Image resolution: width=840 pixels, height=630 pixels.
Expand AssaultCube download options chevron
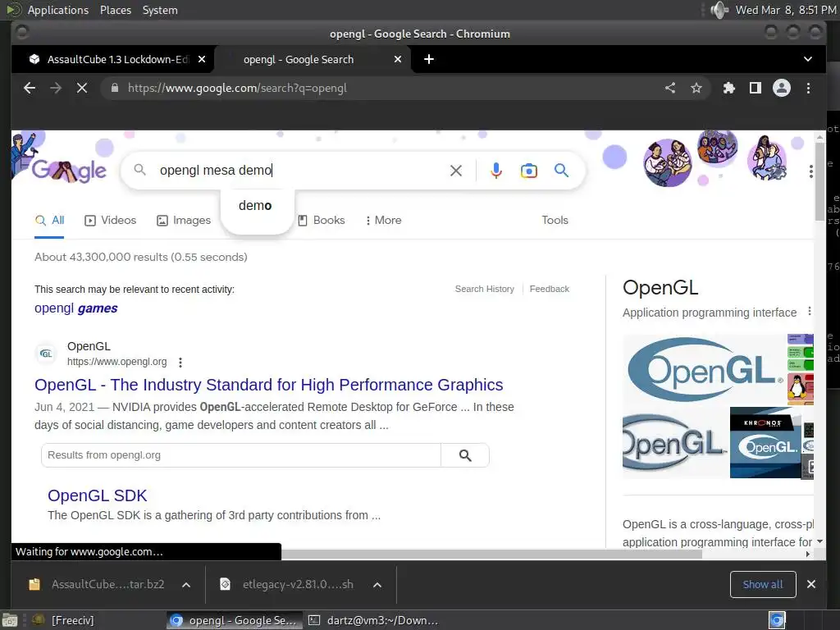click(186, 585)
